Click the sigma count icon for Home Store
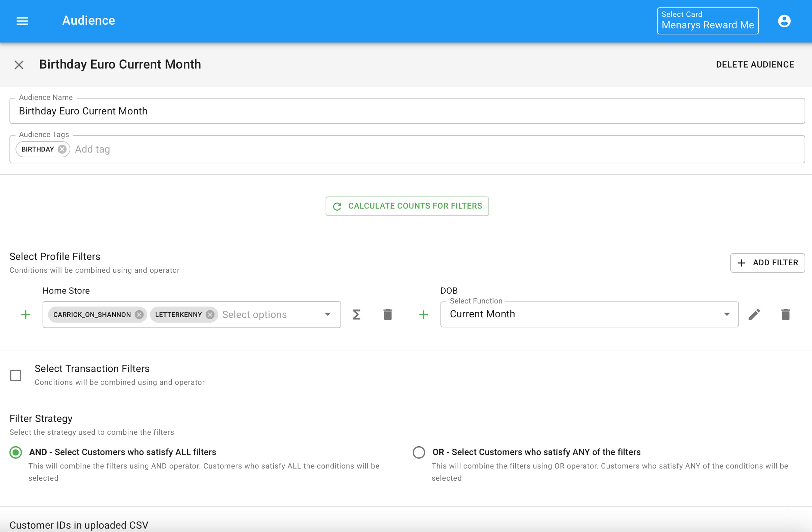Image resolution: width=812 pixels, height=532 pixels. [x=357, y=314]
